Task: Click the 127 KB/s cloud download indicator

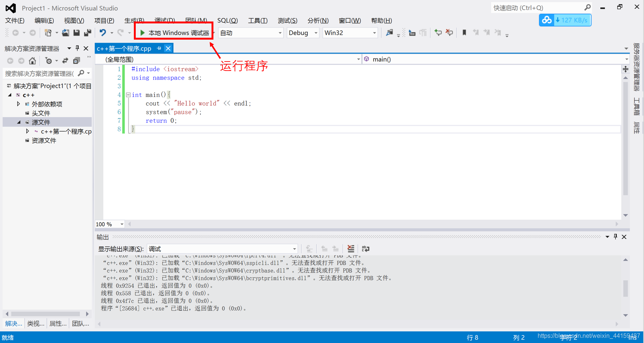Action: (565, 20)
